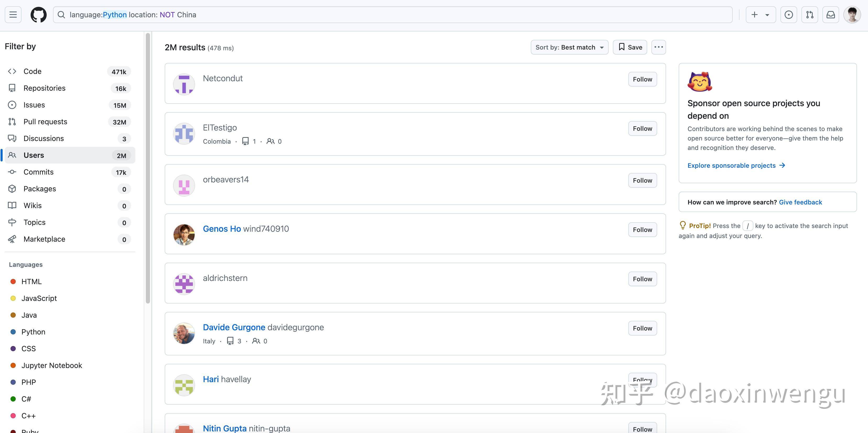Go to GitHub homepage via Octocat logo
Image resolution: width=868 pixels, height=433 pixels.
point(39,15)
